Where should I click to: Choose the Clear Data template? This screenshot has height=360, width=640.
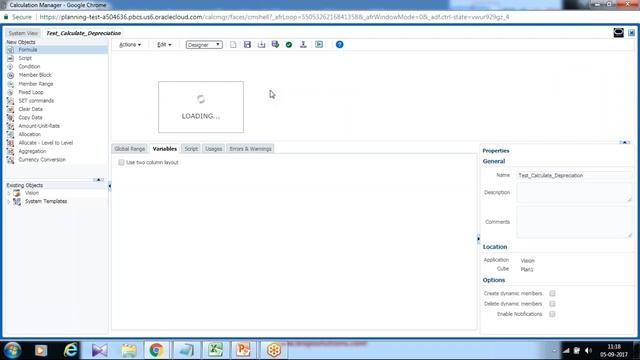point(30,109)
